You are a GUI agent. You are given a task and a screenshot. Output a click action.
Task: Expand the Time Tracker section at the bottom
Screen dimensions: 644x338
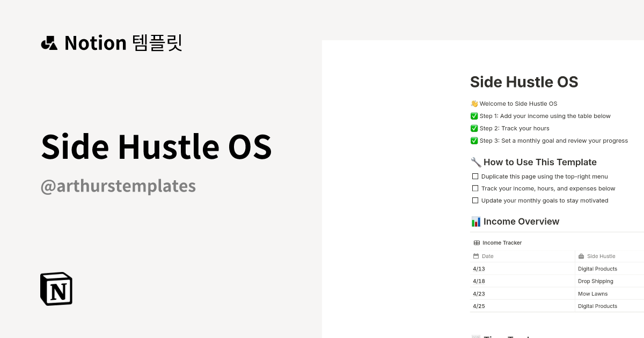tap(504, 335)
